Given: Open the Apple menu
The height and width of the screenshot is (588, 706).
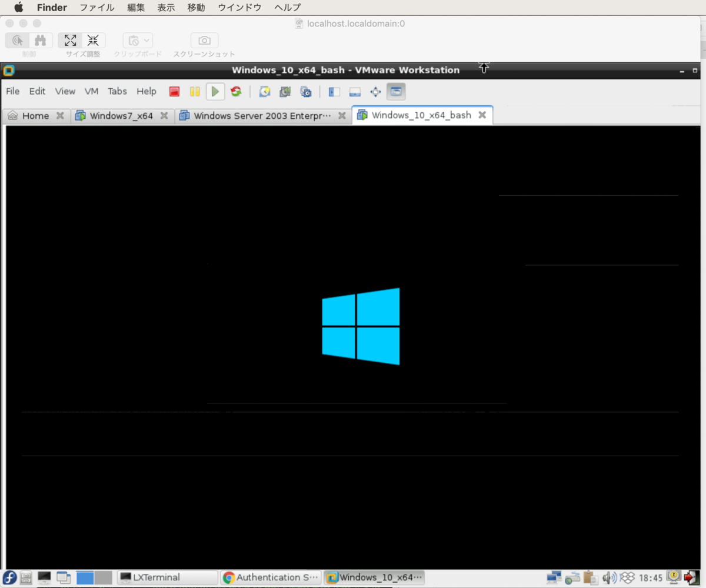Looking at the screenshot, I should click(18, 8).
